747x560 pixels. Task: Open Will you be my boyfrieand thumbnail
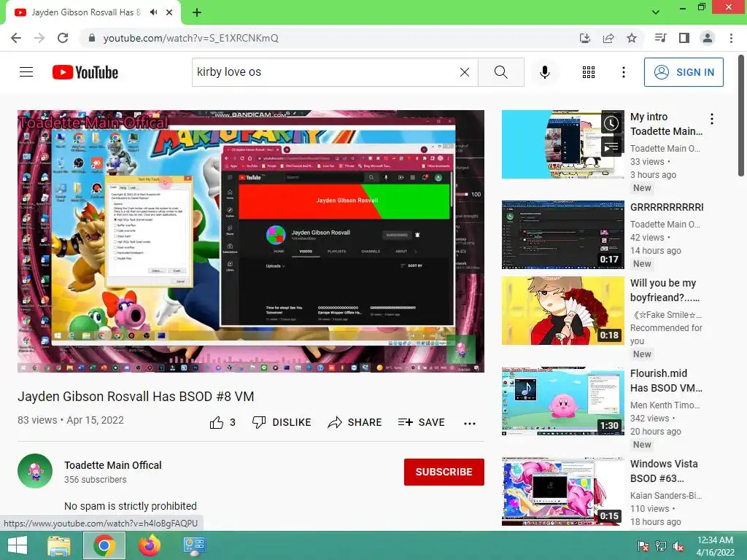[x=562, y=311]
